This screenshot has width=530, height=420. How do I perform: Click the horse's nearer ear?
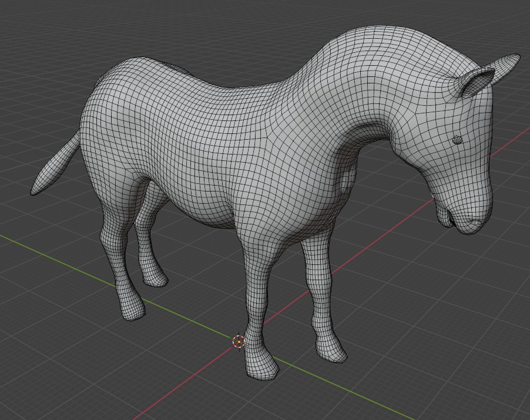(x=477, y=83)
